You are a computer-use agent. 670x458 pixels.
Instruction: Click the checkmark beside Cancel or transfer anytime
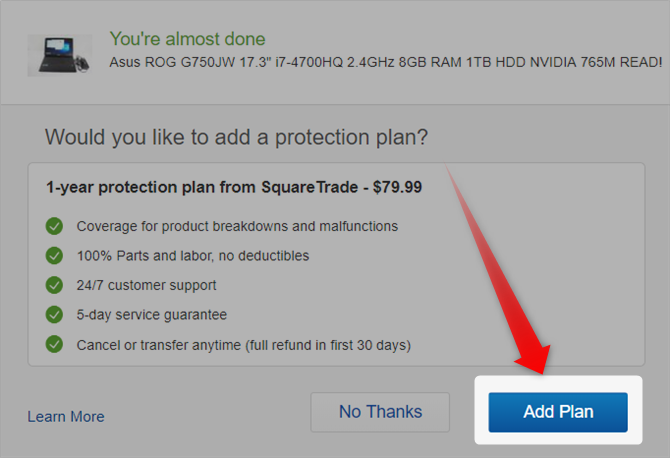[x=55, y=345]
